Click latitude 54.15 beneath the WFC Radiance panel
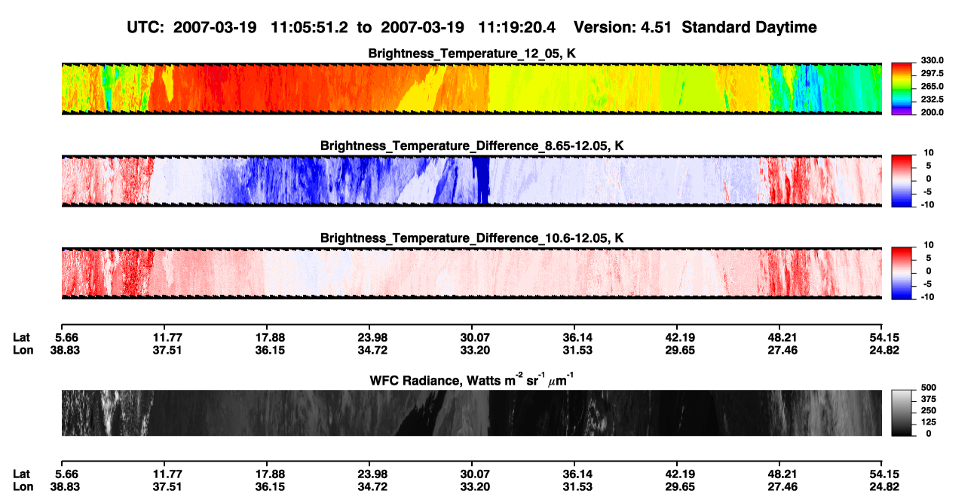The width and height of the screenshot is (980, 503). [882, 474]
